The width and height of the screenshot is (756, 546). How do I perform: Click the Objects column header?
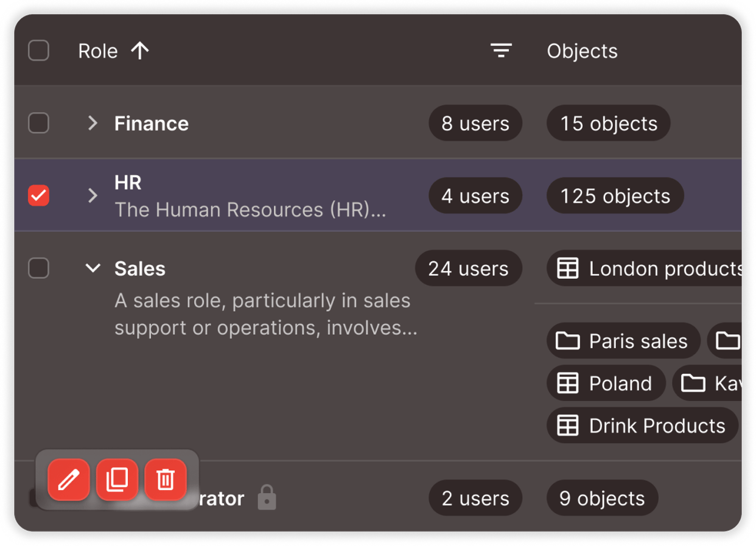click(582, 51)
